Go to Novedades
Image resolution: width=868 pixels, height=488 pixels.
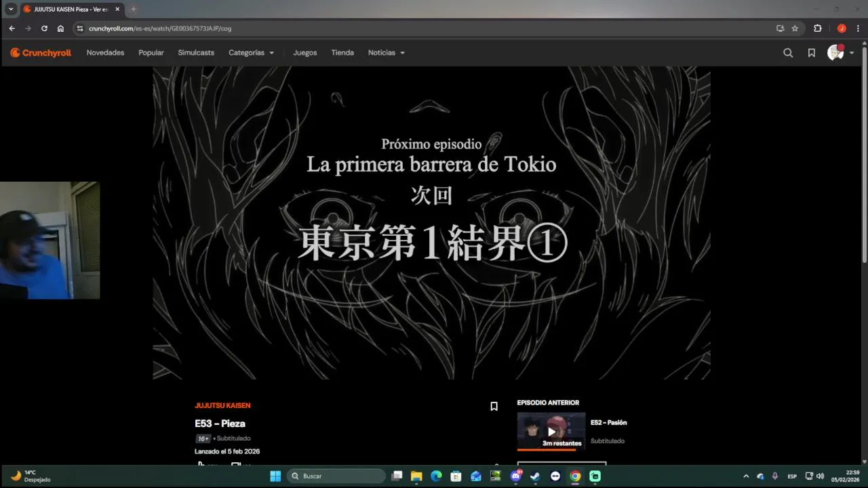tap(105, 53)
